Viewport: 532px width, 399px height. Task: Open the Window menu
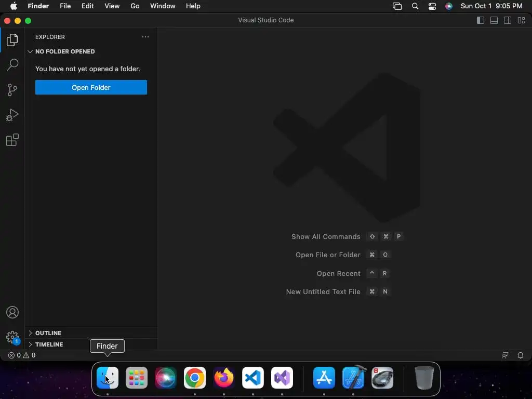click(x=163, y=6)
